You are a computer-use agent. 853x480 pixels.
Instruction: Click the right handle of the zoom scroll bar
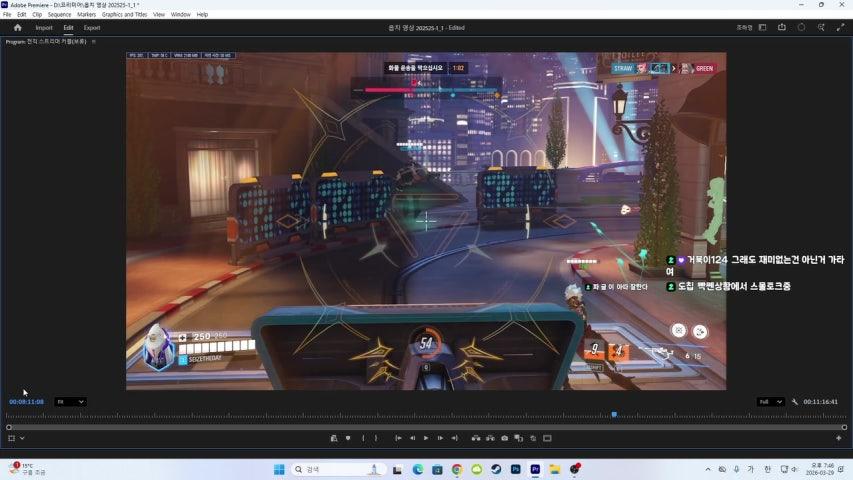coord(844,427)
